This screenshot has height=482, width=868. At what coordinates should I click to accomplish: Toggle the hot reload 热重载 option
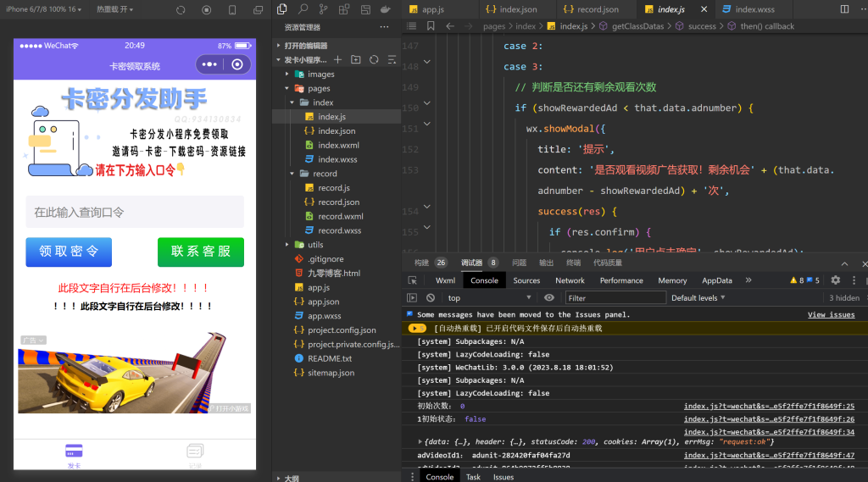pyautogui.click(x=114, y=9)
